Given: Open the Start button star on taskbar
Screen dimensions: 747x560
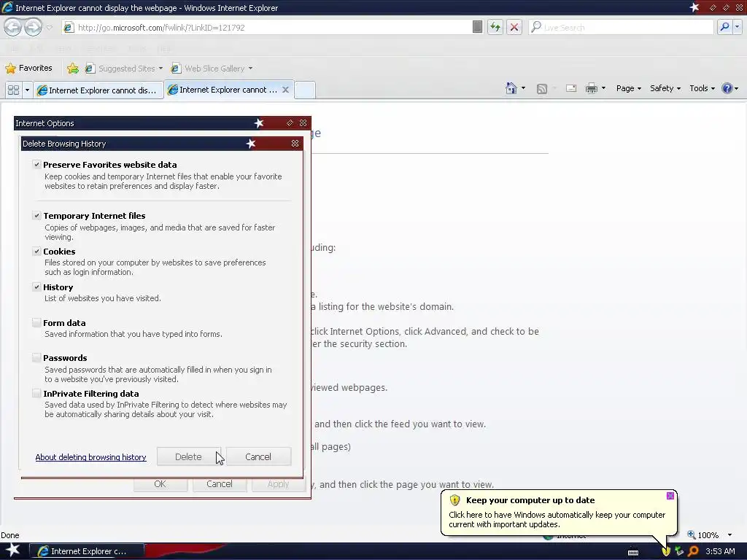Looking at the screenshot, I should coord(13,551).
